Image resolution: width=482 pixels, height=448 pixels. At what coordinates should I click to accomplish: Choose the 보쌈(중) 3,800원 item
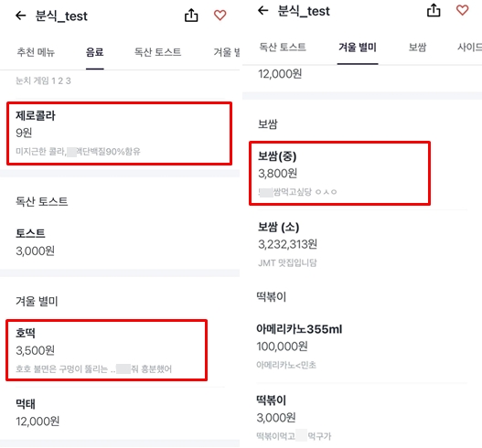[x=339, y=174]
